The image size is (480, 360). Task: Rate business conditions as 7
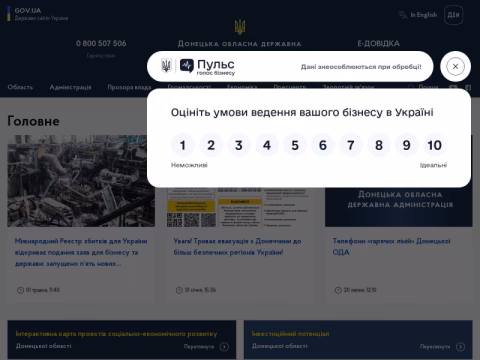[x=351, y=145]
